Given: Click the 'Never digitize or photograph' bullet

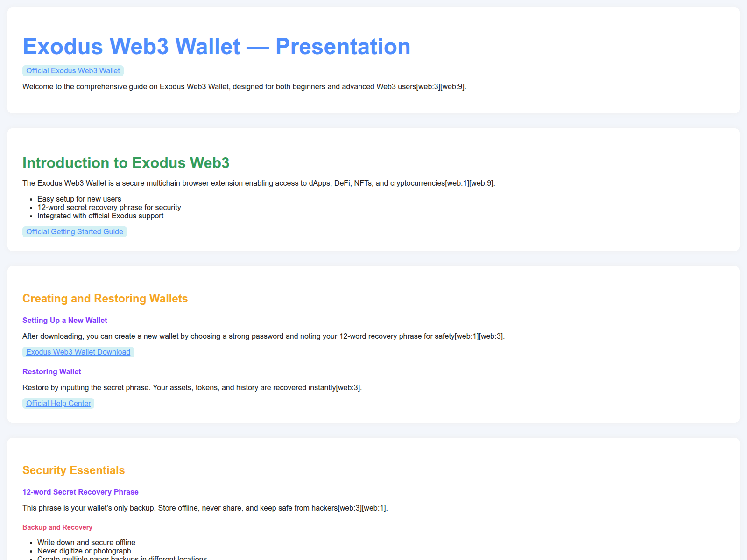Looking at the screenshot, I should [84, 551].
